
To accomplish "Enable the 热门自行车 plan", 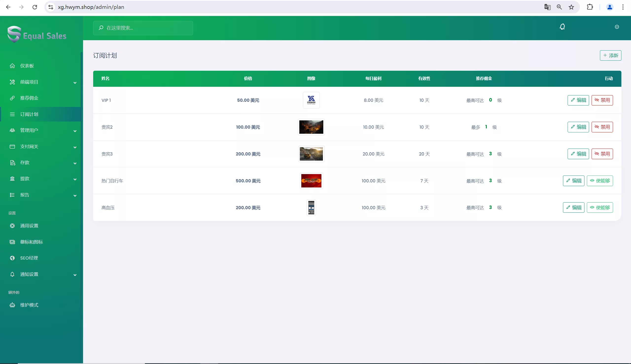I will (599, 181).
